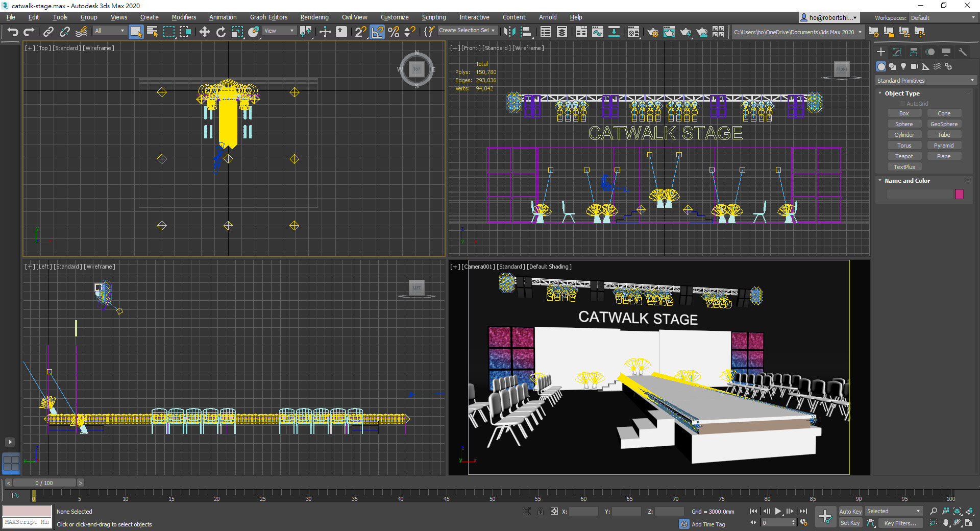980x531 pixels.
Task: Click the Teapot primitive button
Action: [x=904, y=156]
